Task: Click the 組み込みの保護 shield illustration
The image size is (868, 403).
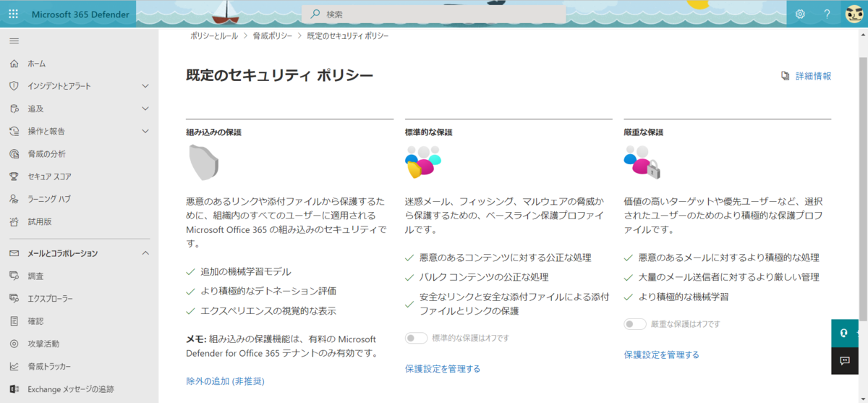Action: [203, 162]
